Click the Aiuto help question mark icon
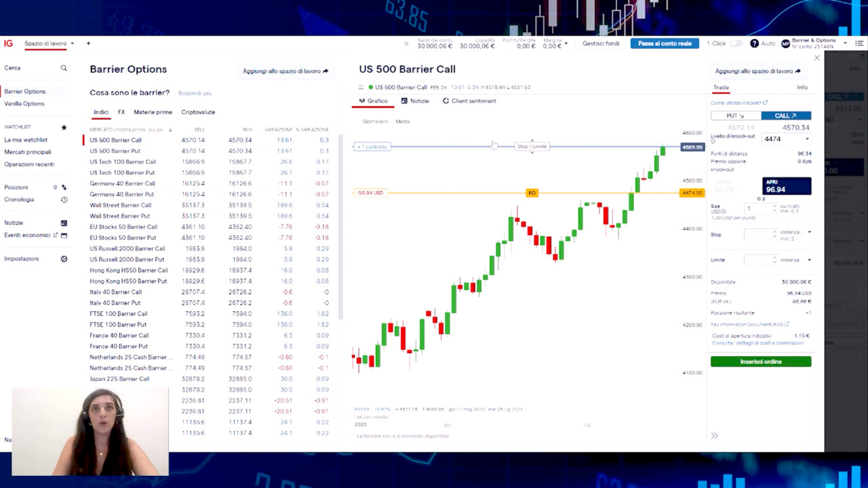868x488 pixels. (754, 43)
